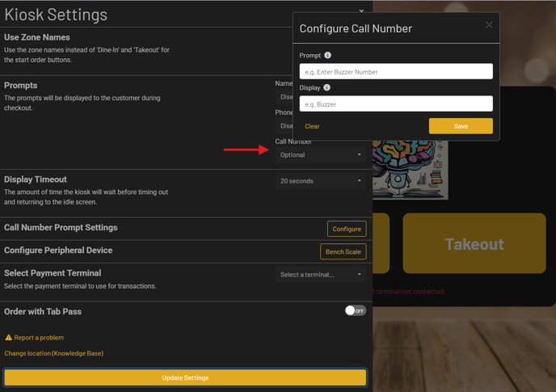Click the Display field info icon
This screenshot has height=392, width=556.
coord(326,87)
